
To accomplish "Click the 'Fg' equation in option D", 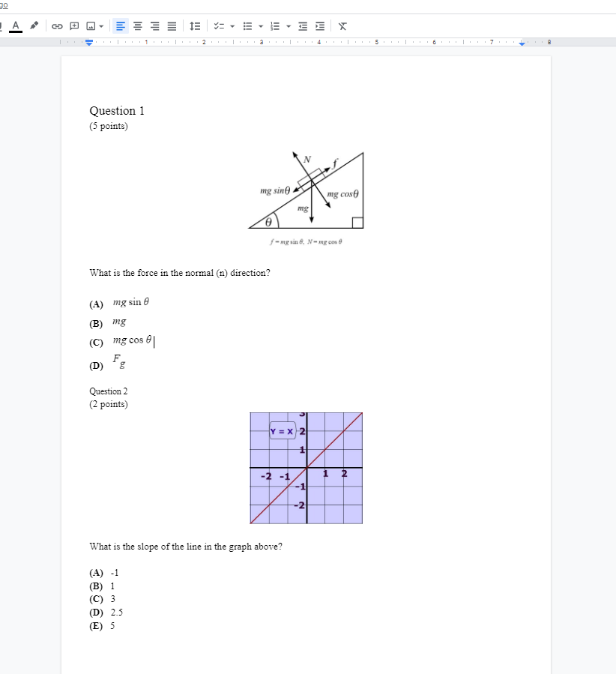I will pos(119,361).
